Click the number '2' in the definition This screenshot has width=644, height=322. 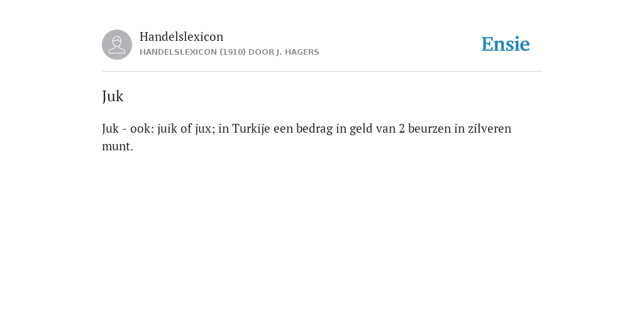click(402, 128)
